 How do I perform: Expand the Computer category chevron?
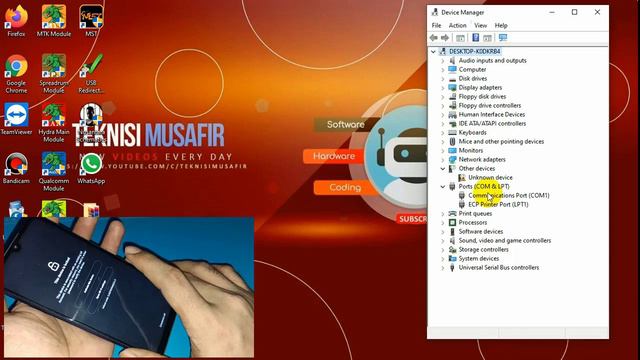(443, 69)
